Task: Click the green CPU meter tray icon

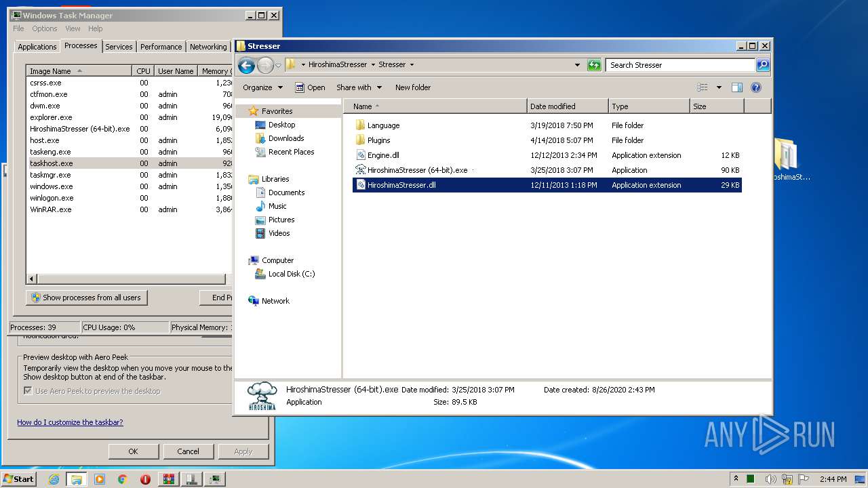Action: 751,479
